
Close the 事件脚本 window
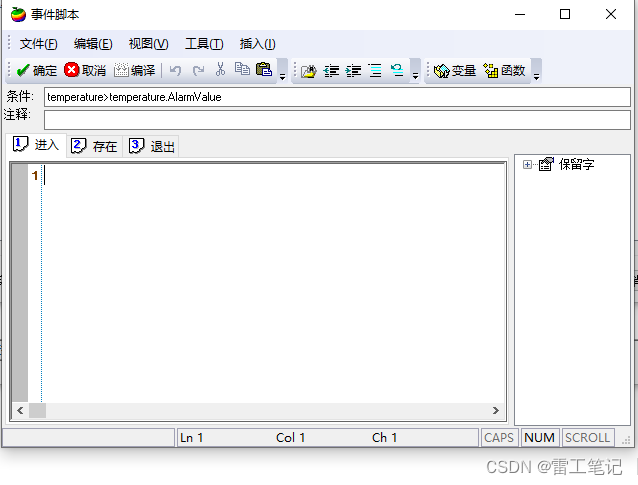pos(610,14)
